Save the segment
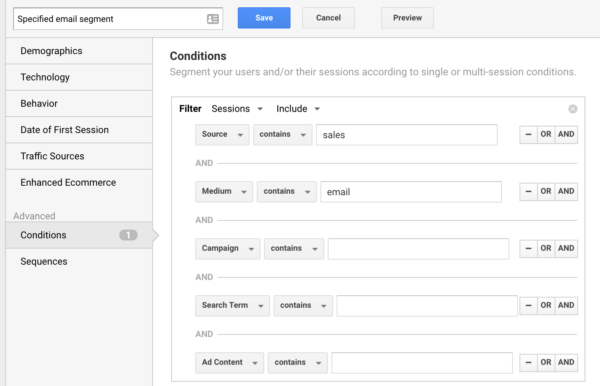The width and height of the screenshot is (600, 386). pos(264,18)
